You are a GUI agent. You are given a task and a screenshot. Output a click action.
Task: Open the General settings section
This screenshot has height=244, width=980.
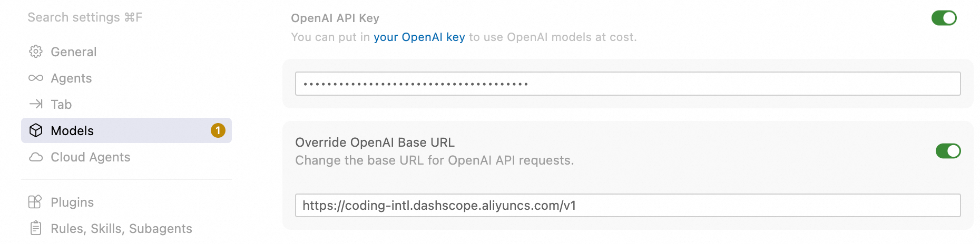(74, 52)
